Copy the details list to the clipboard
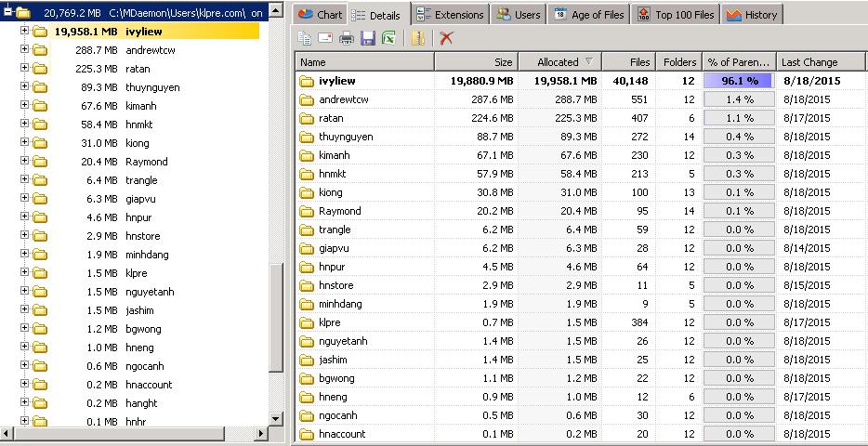Viewport: 868px width, 446px height. click(304, 37)
